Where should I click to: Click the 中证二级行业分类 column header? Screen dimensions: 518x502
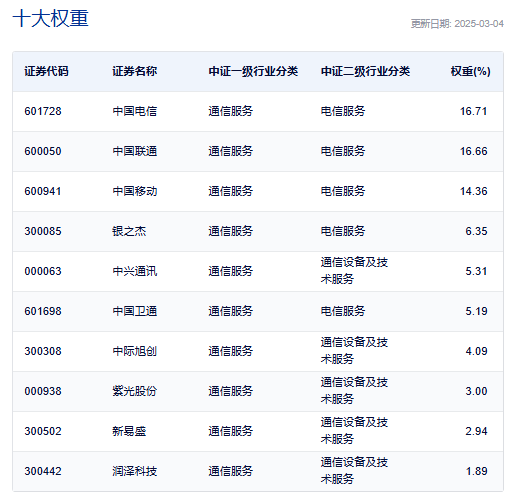[365, 71]
